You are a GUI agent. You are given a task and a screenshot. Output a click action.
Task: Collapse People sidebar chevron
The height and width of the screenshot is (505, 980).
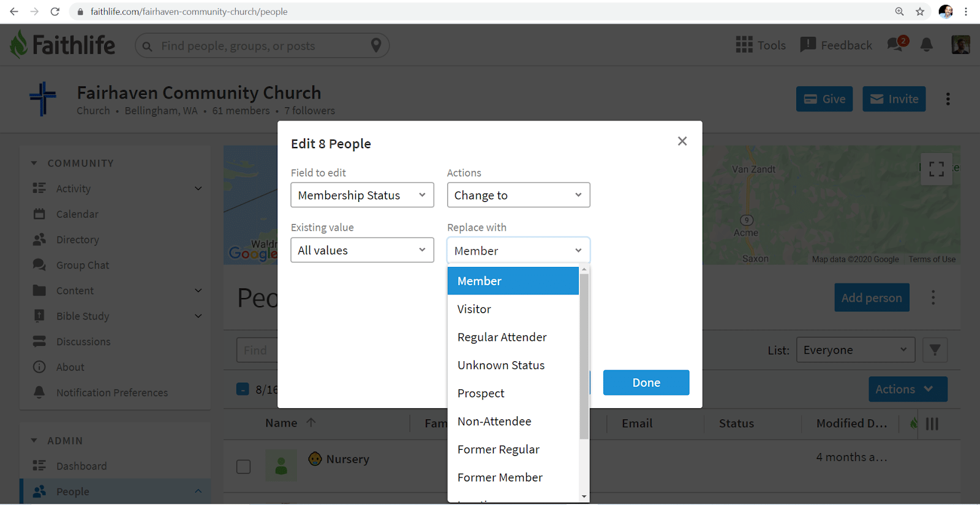point(198,491)
